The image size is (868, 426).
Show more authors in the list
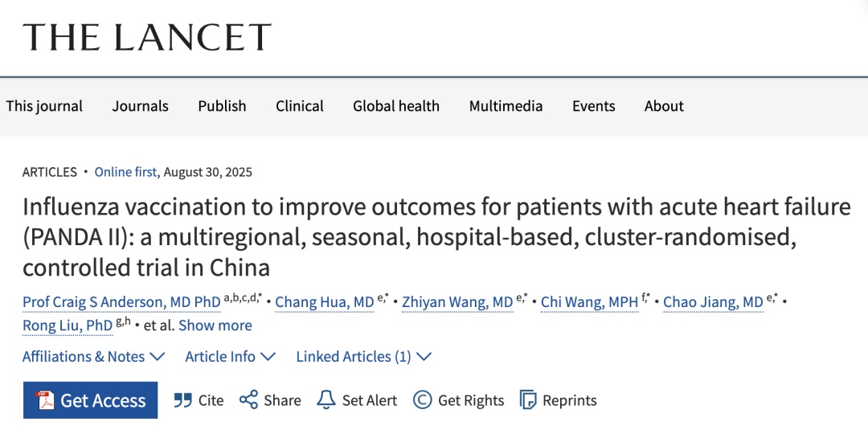click(x=215, y=326)
